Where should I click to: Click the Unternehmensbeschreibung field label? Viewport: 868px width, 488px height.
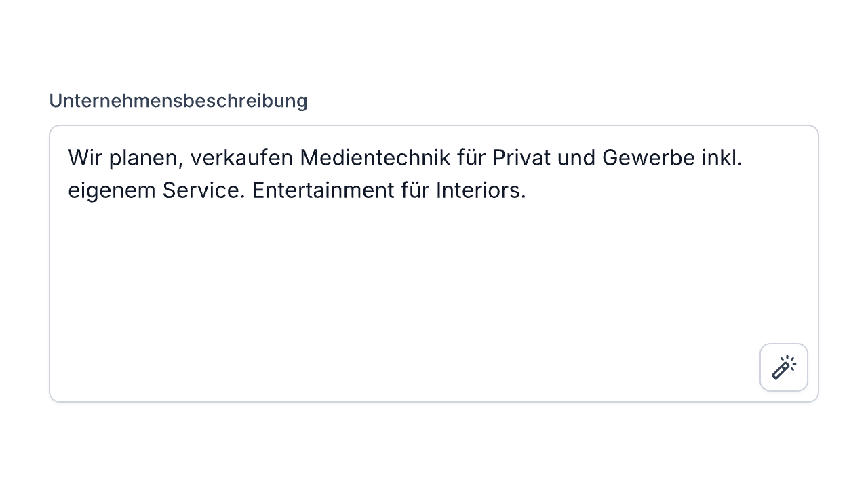pyautogui.click(x=178, y=100)
